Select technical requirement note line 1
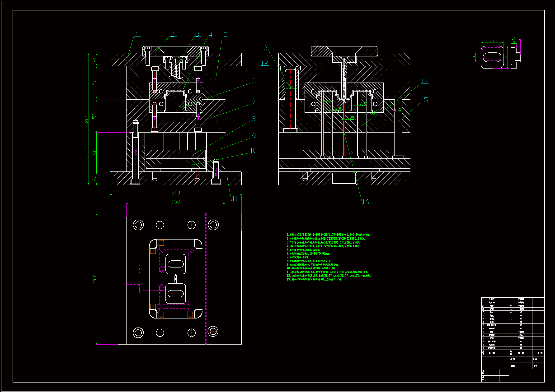The height and width of the screenshot is (392, 555). point(328,235)
